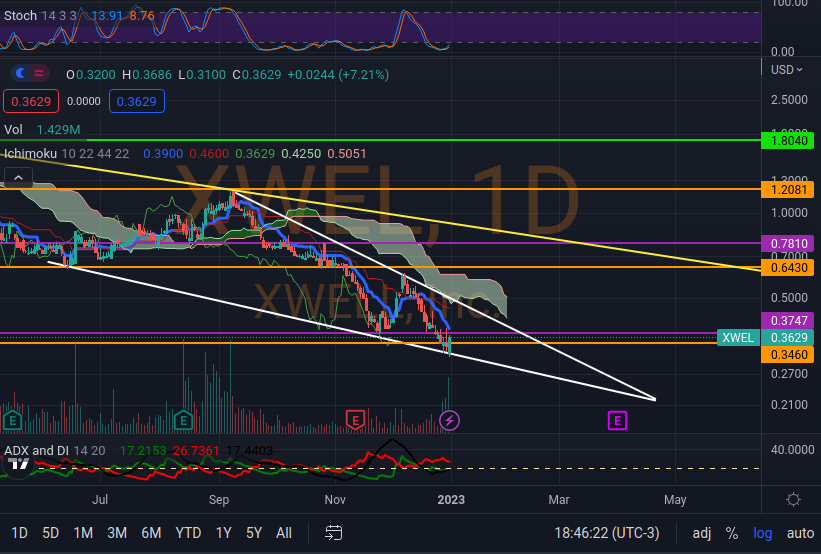Viewport: 821px width, 554px height.
Task: Select the All time range
Action: 284,533
